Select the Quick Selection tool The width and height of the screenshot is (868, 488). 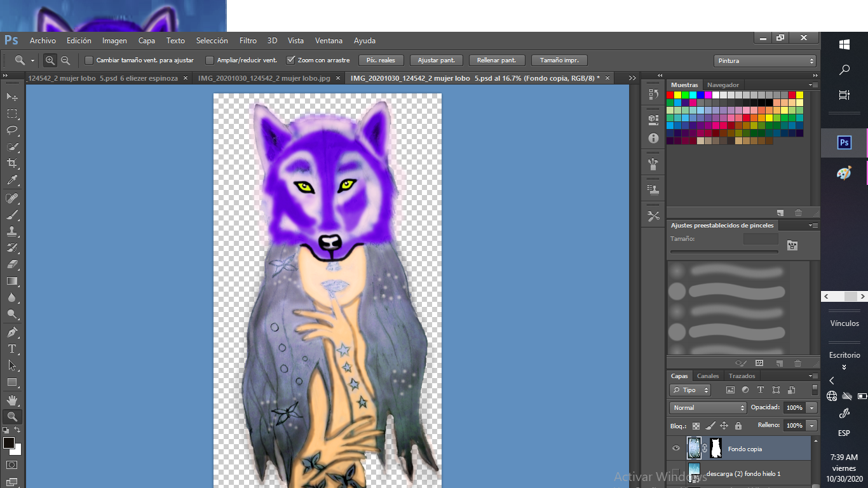(12, 147)
